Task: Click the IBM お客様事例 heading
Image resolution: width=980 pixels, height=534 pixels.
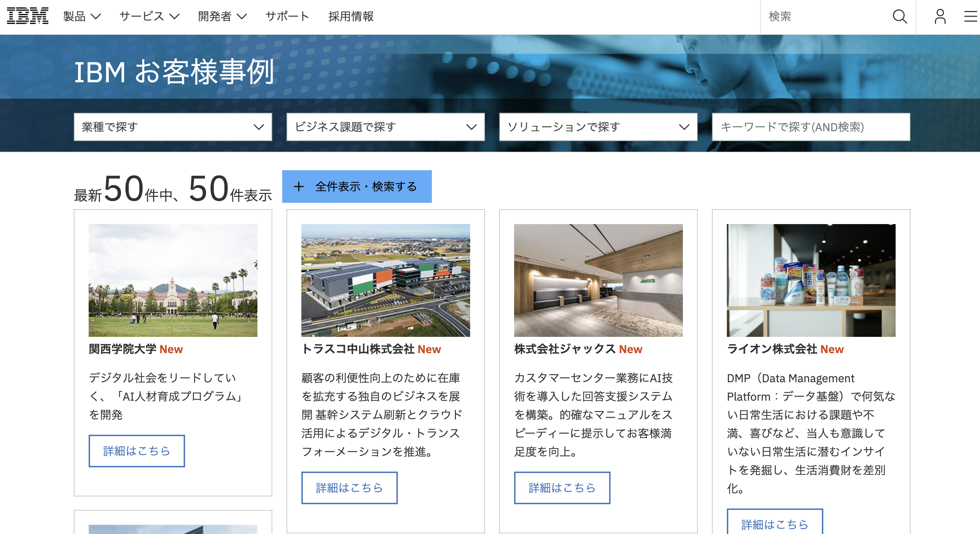Action: tap(174, 72)
